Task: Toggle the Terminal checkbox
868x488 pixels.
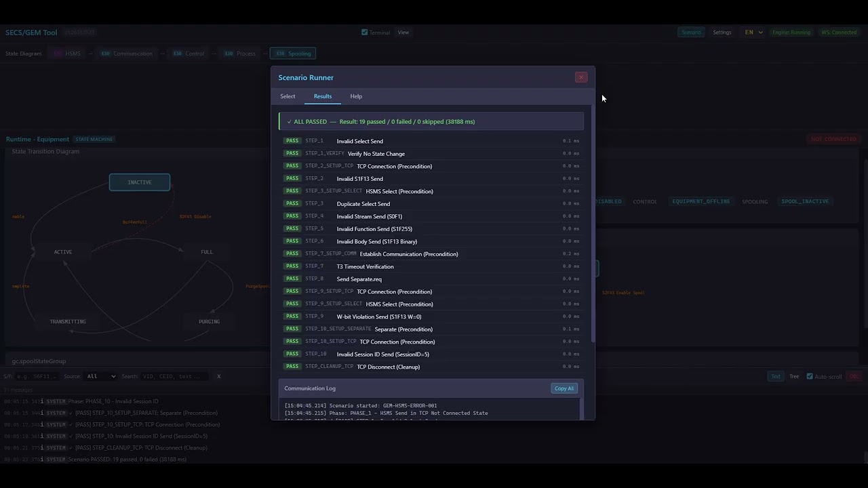Action: (364, 32)
